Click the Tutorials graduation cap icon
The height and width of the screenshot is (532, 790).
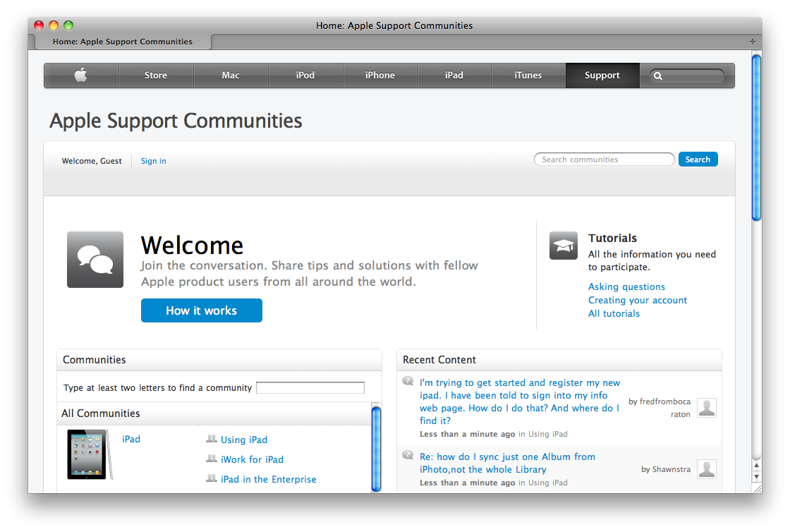pyautogui.click(x=564, y=246)
